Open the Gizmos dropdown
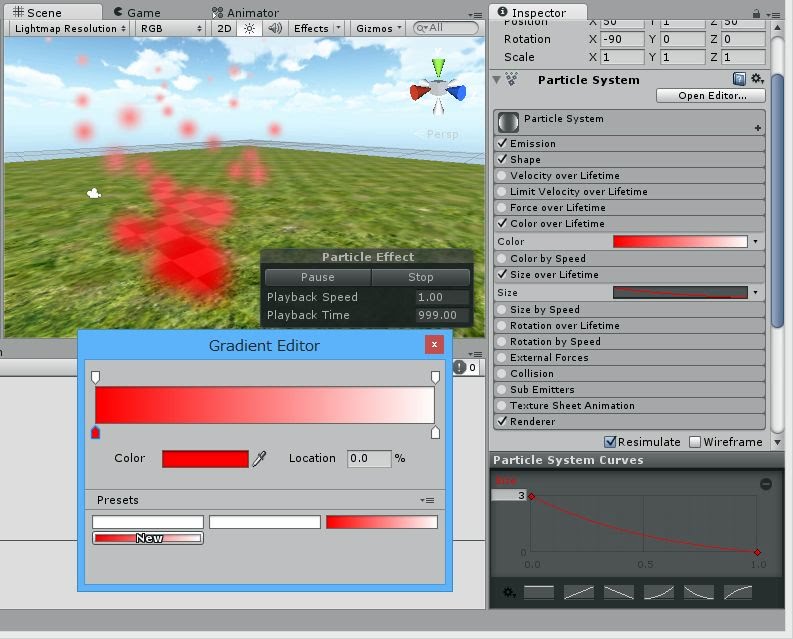 tap(380, 28)
